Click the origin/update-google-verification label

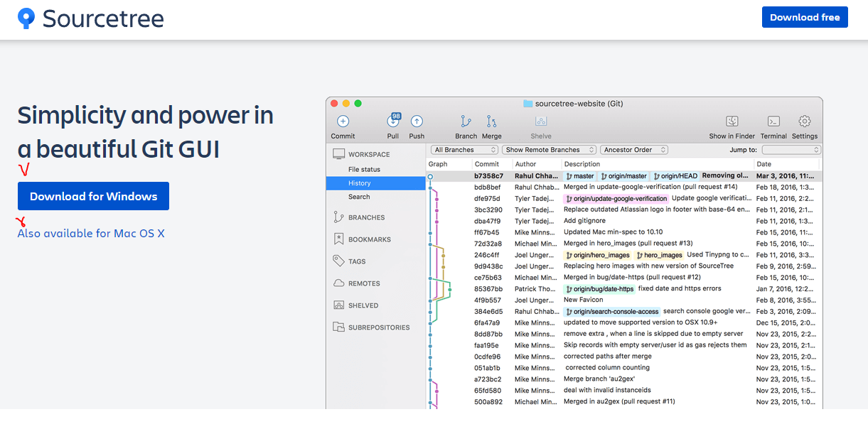pos(616,198)
